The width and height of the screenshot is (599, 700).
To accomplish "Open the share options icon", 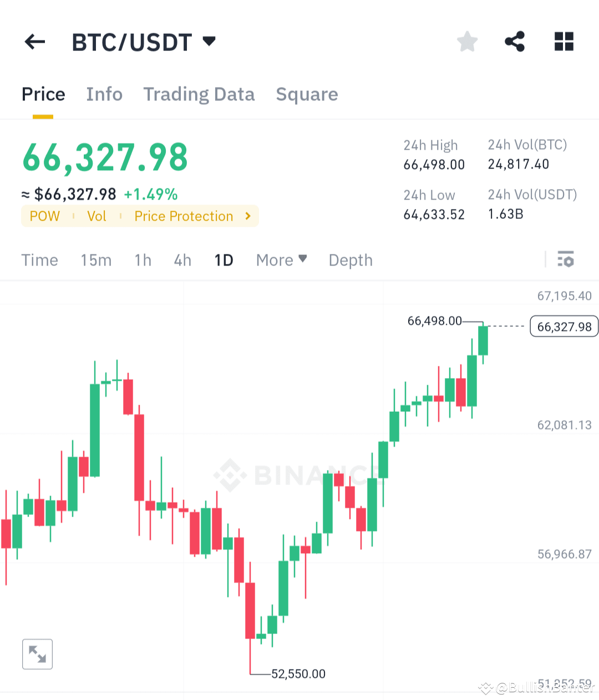I will point(515,40).
